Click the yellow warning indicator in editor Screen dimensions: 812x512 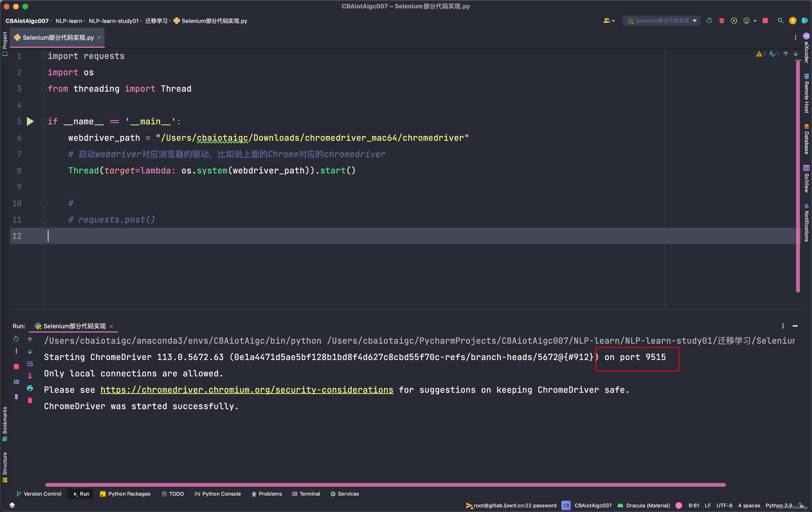point(760,54)
